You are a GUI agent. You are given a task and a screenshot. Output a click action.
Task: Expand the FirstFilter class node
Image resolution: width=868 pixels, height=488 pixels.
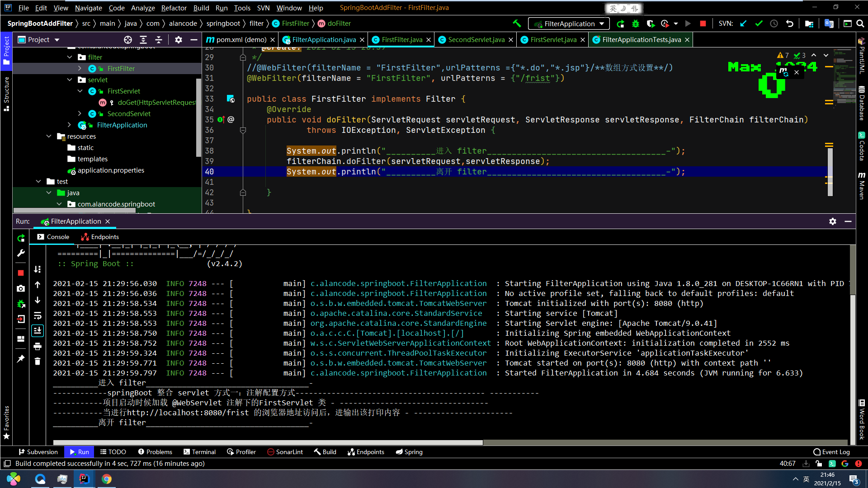click(80, 69)
